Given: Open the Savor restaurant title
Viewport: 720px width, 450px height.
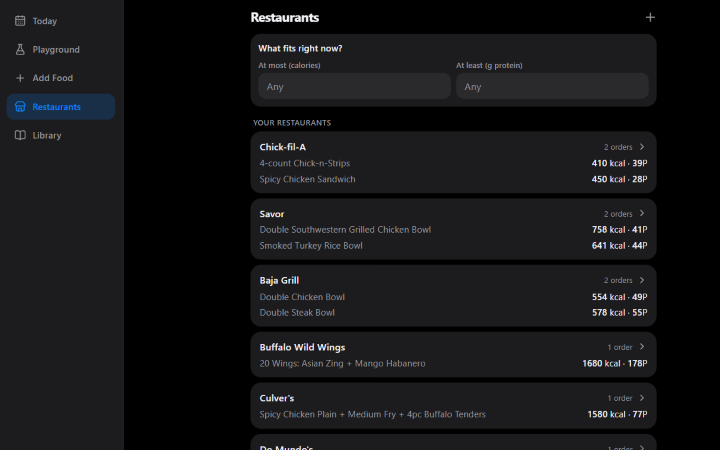Looking at the screenshot, I should pyautogui.click(x=272, y=214).
